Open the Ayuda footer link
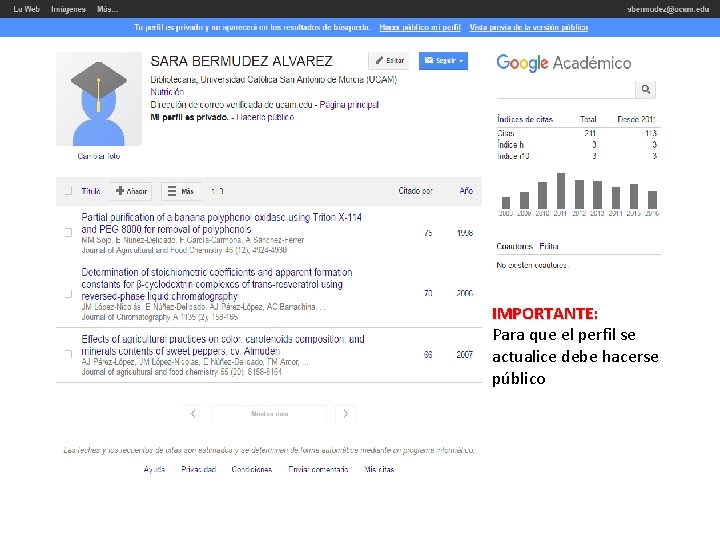 click(x=154, y=469)
